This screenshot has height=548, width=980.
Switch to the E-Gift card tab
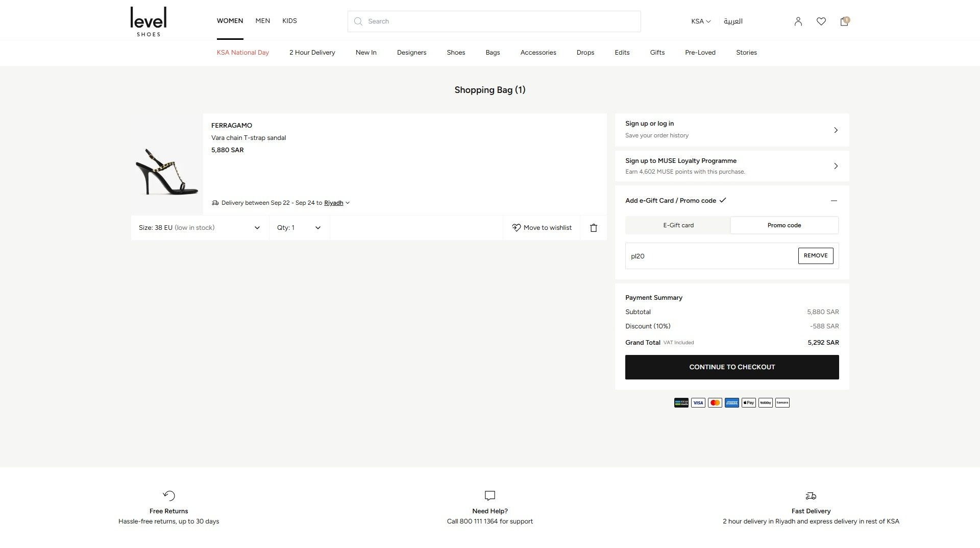tap(678, 225)
